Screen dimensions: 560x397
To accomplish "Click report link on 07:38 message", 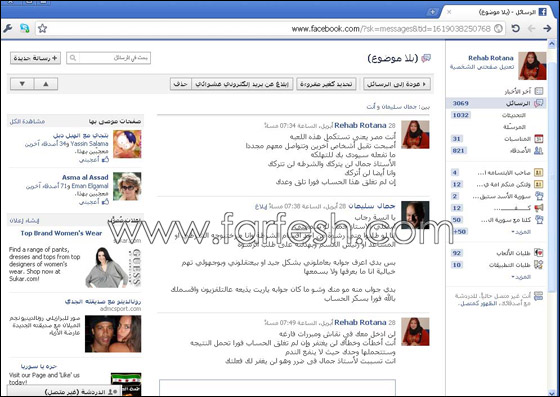I will (261, 206).
